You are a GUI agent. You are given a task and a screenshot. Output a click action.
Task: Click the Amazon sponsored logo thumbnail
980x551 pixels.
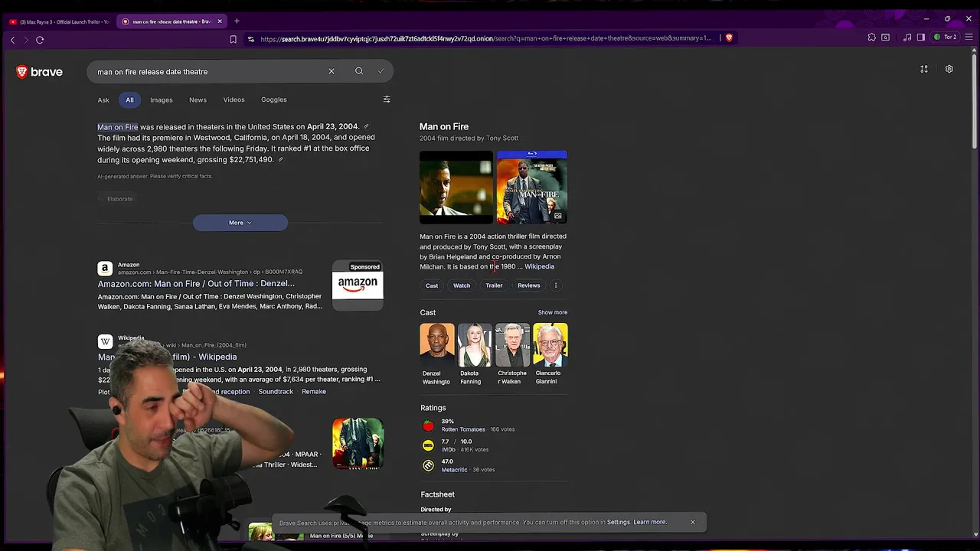(358, 285)
